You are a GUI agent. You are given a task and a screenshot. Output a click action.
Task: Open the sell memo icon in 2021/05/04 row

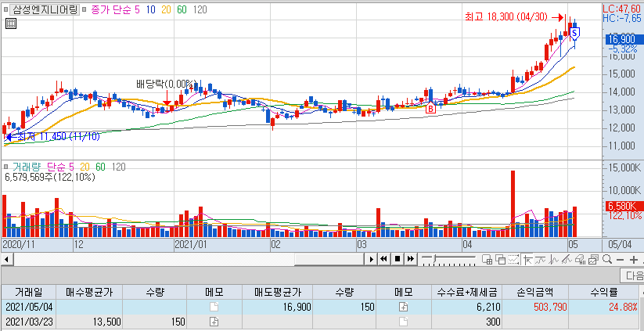click(403, 307)
